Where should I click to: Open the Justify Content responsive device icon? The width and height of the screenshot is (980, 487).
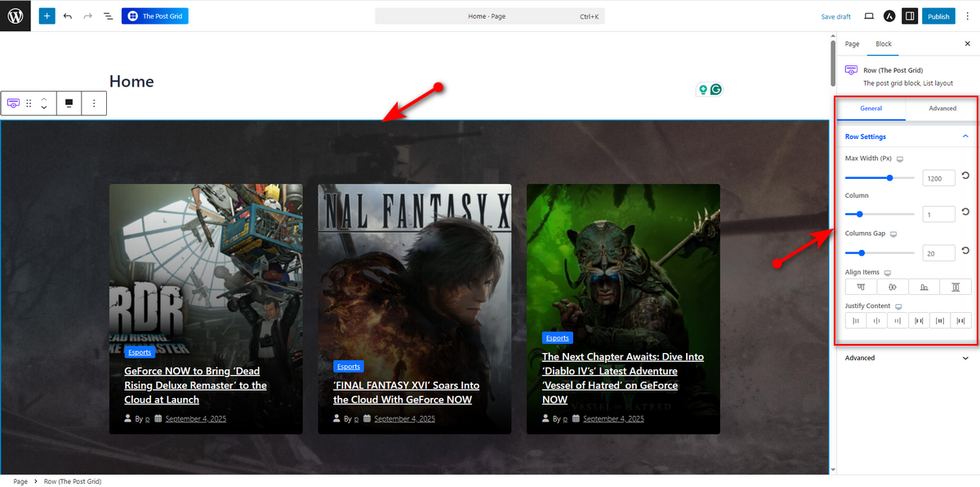[898, 306]
